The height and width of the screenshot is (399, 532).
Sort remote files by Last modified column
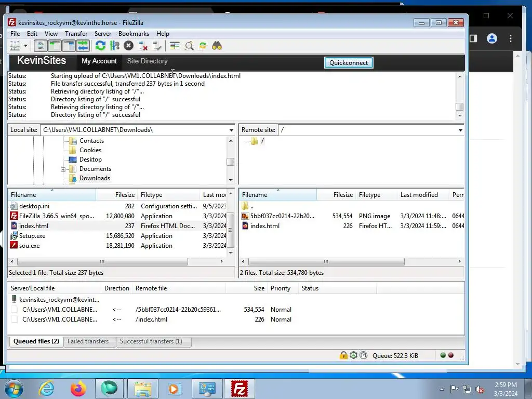click(x=423, y=195)
